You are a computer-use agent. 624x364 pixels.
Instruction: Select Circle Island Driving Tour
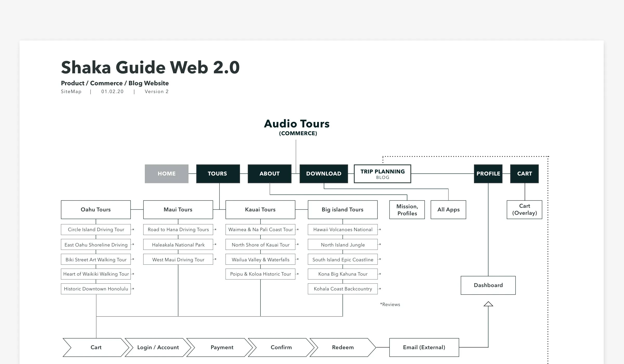[x=96, y=230]
